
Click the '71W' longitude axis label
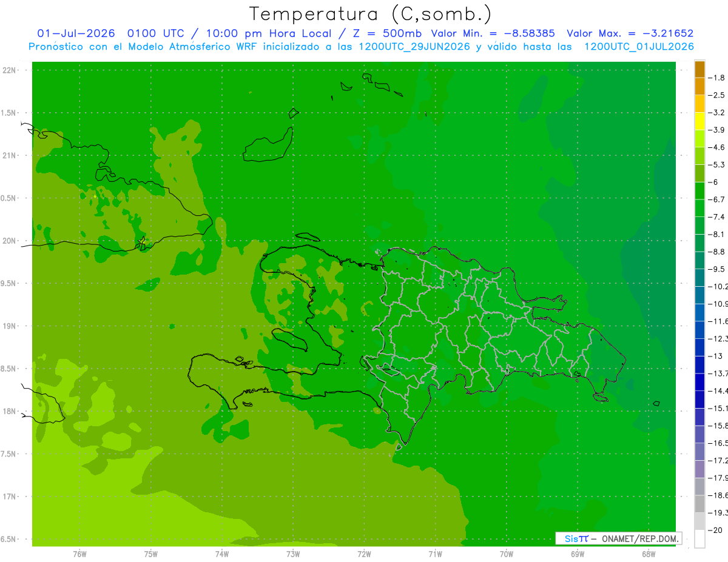point(435,554)
